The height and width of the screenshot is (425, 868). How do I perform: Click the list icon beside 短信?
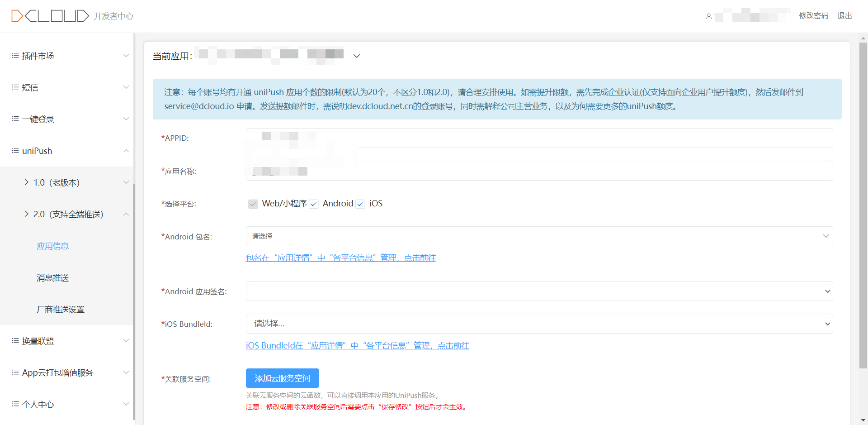tap(15, 87)
